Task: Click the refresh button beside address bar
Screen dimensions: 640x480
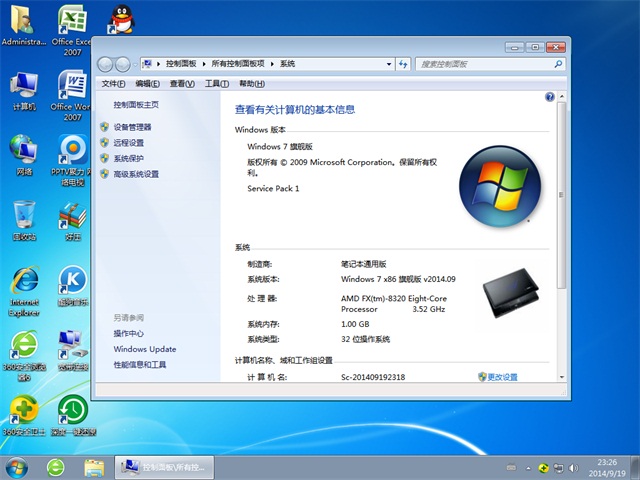Action: click(403, 64)
